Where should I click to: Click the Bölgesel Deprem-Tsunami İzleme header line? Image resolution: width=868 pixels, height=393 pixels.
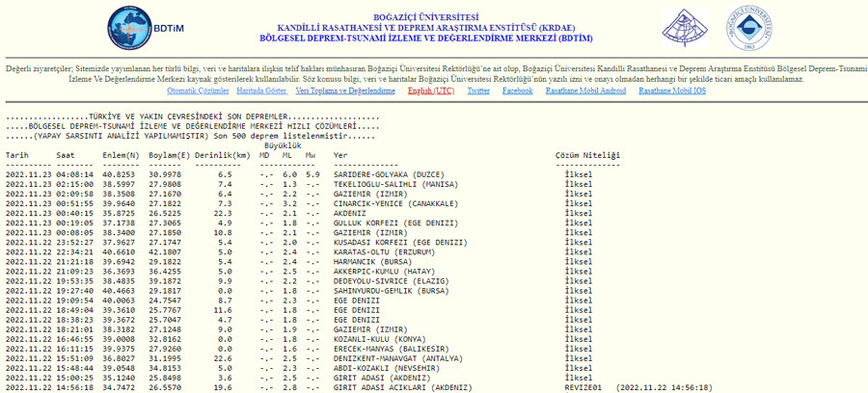(x=425, y=39)
